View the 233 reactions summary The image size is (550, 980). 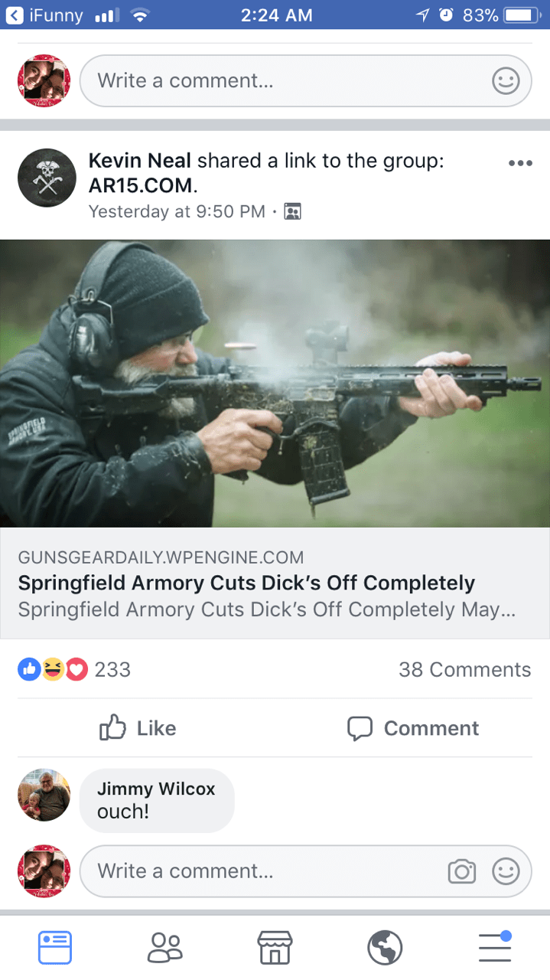pyautogui.click(x=74, y=669)
